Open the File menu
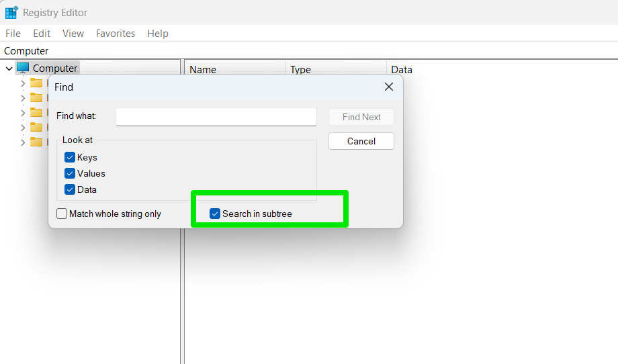Image resolution: width=618 pixels, height=364 pixels. click(x=13, y=34)
